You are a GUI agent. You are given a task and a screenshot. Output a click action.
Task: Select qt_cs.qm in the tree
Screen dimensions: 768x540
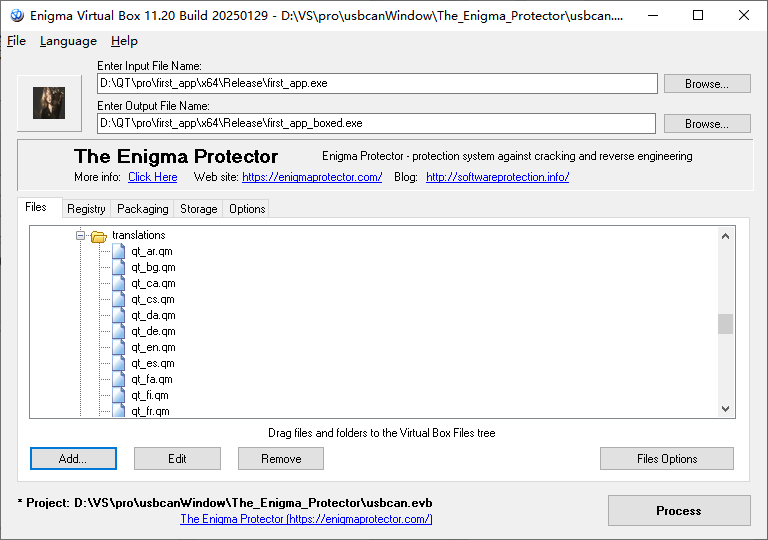pyautogui.click(x=153, y=299)
